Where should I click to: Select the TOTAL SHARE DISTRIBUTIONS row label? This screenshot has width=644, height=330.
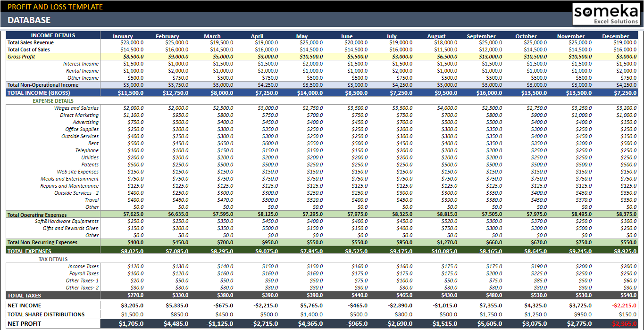coord(46,314)
